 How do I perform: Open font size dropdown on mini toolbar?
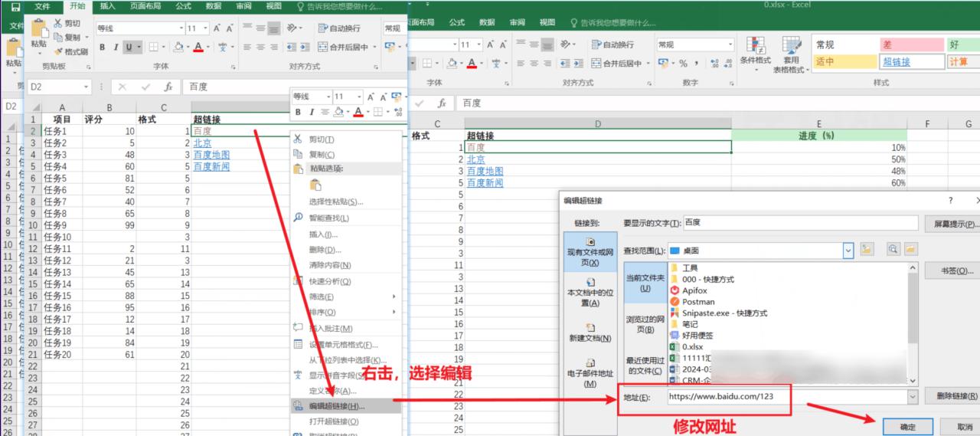point(359,97)
